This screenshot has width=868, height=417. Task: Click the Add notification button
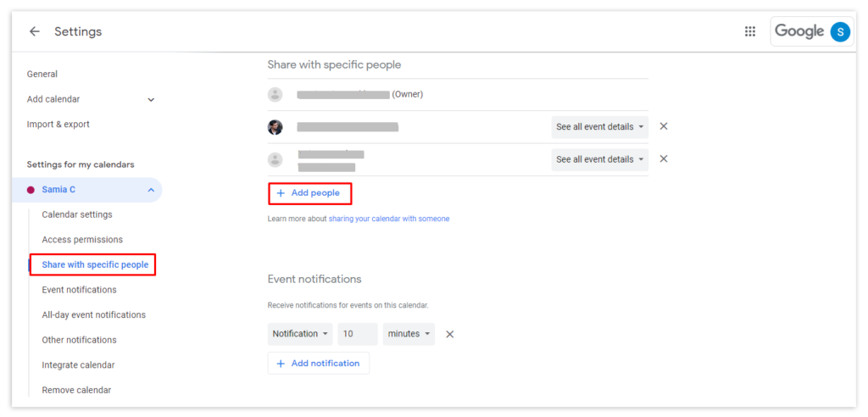pyautogui.click(x=318, y=363)
